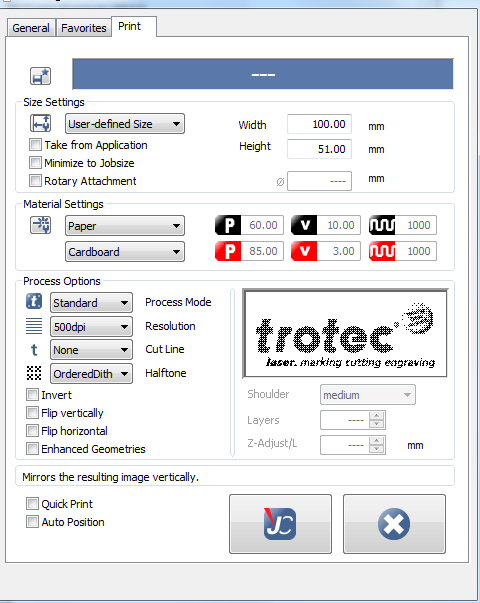Select the Print tab
480x603 pixels.
[x=134, y=27]
